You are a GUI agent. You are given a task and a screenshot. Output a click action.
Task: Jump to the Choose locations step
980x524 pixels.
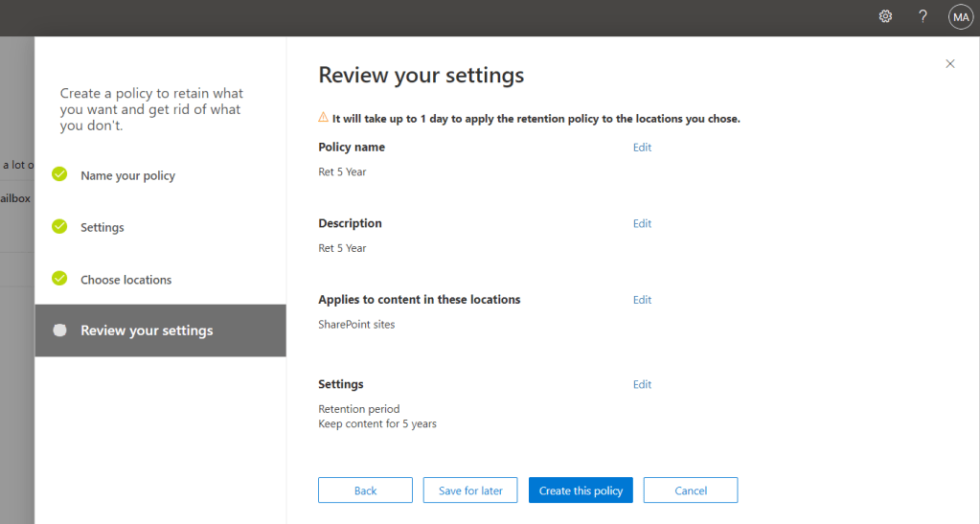(x=125, y=280)
